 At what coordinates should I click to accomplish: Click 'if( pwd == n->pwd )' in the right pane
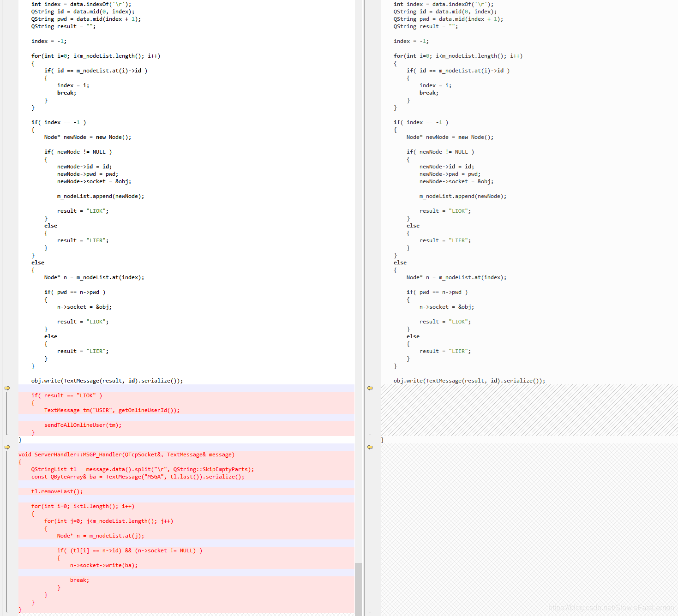[x=437, y=292]
